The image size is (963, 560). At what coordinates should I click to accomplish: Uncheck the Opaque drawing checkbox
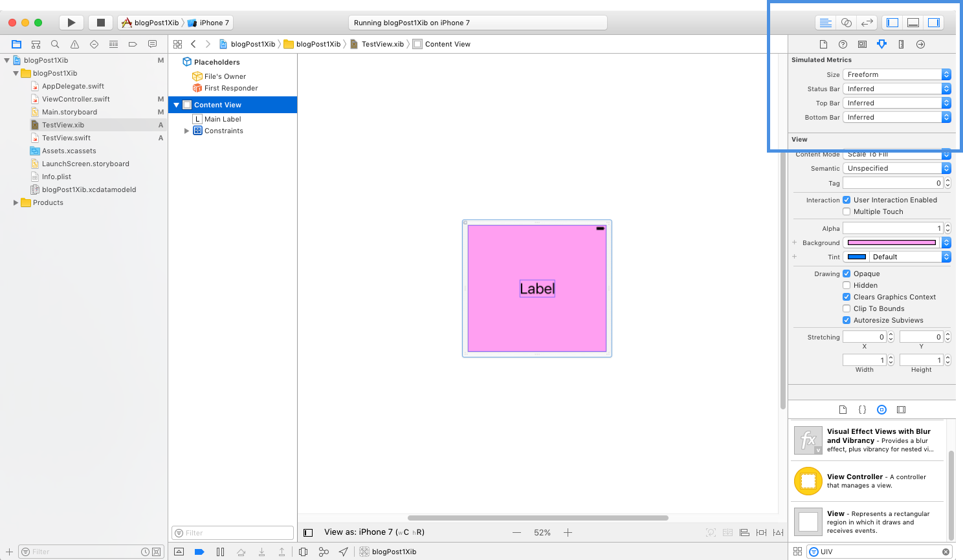pos(847,274)
